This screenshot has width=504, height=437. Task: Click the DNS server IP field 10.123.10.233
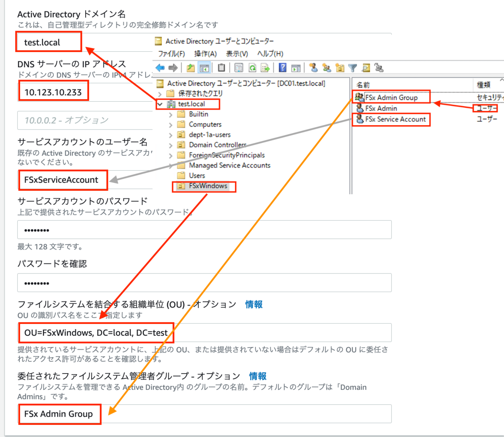coord(85,92)
